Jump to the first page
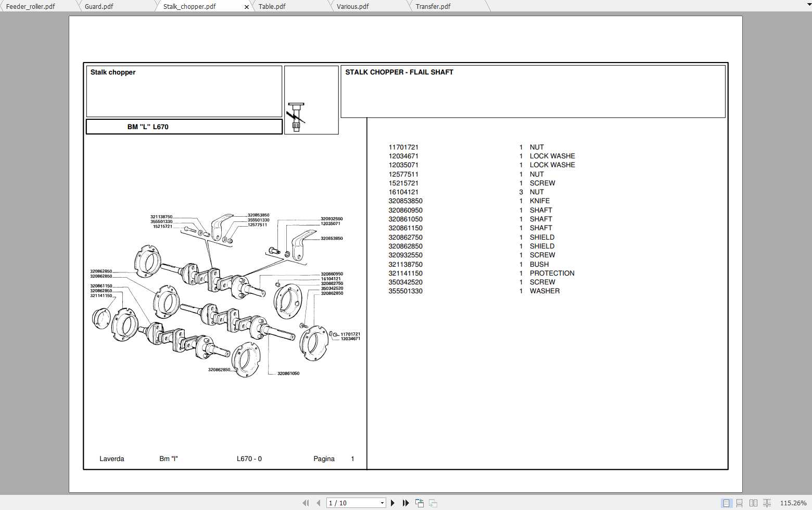Viewport: 812px width, 510px height. tap(306, 503)
